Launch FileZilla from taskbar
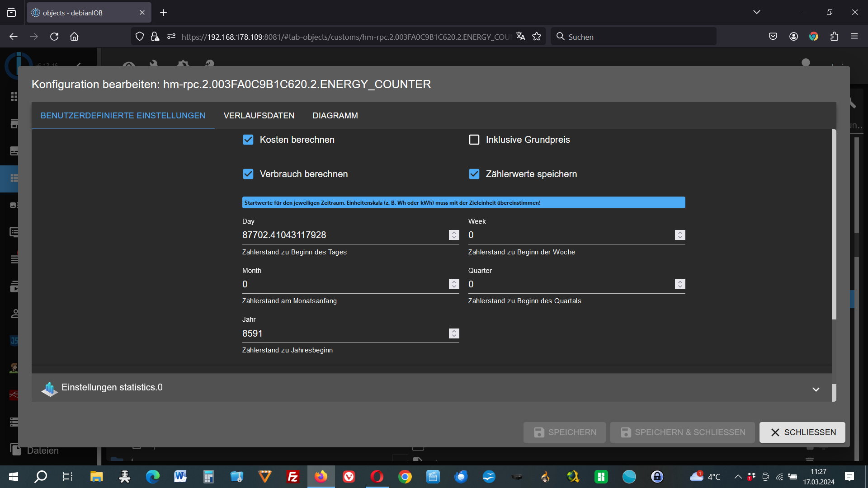Screen dimensions: 868x488 (293, 477)
